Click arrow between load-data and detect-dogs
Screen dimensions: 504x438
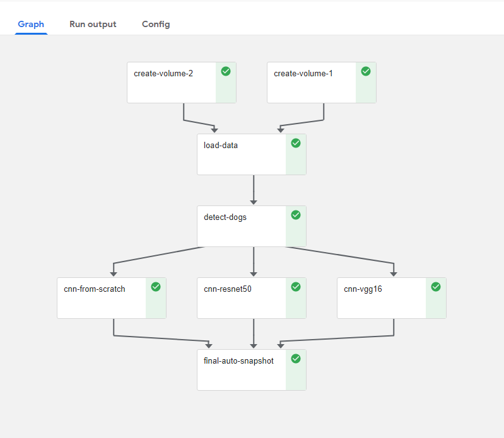click(x=254, y=190)
